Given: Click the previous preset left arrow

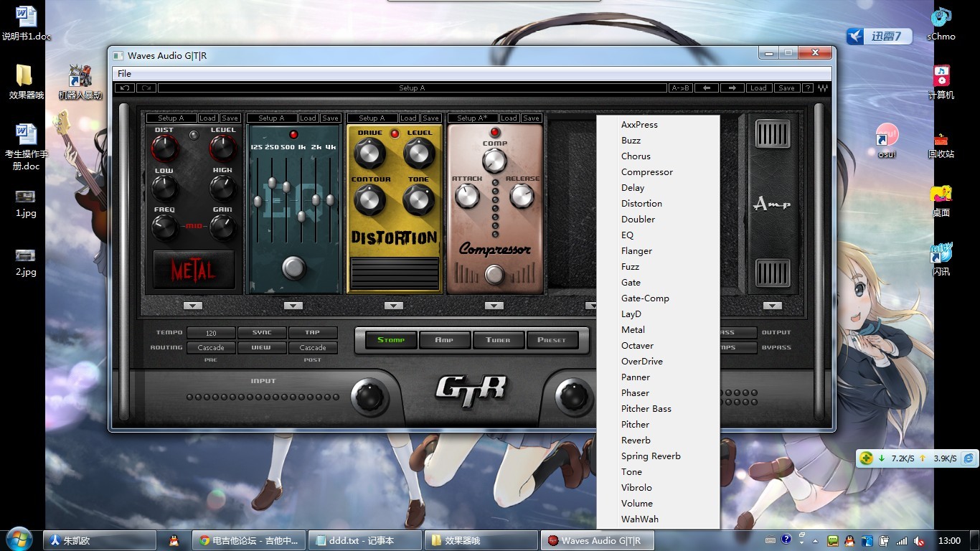Looking at the screenshot, I should click(707, 88).
